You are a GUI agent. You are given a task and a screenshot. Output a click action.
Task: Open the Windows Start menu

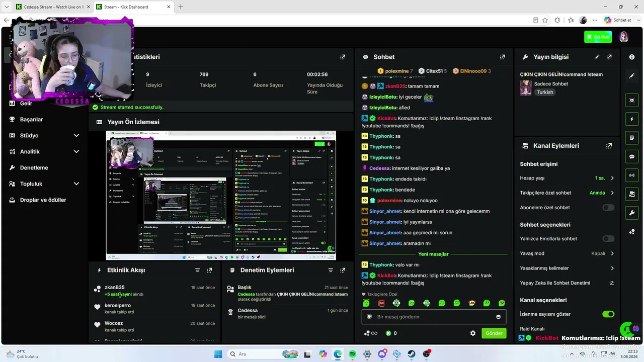[218, 354]
